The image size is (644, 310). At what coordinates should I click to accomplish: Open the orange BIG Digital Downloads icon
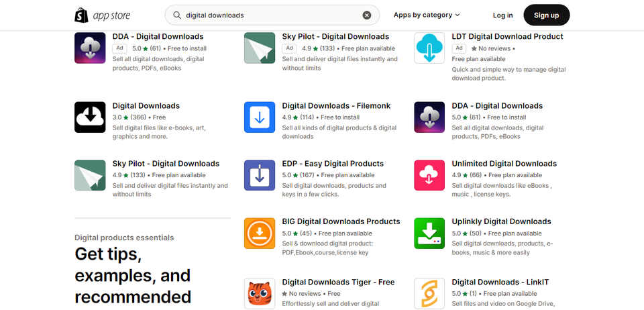click(260, 233)
